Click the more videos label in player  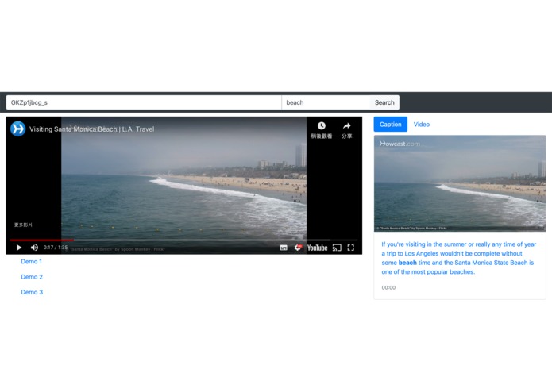(x=23, y=225)
